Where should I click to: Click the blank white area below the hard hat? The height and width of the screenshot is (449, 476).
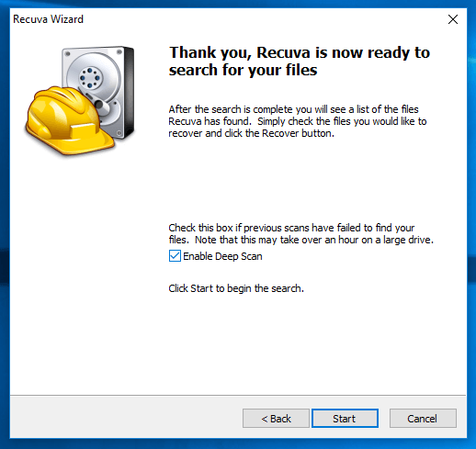pyautogui.click(x=85, y=275)
